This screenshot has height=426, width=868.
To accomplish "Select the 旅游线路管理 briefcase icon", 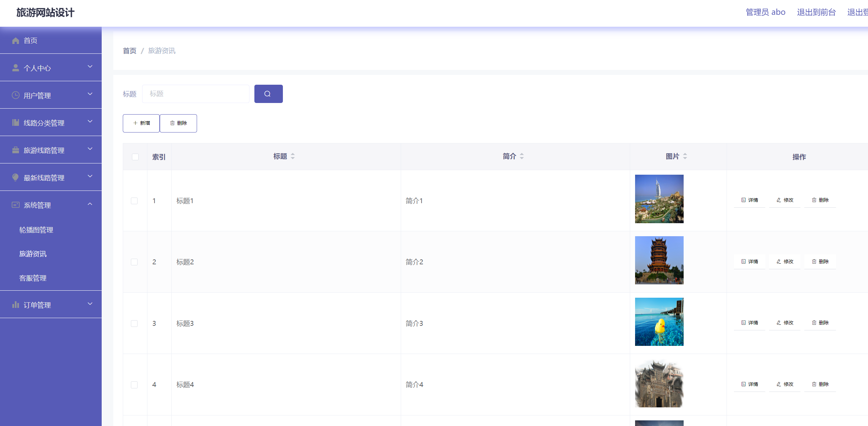I will 15,150.
